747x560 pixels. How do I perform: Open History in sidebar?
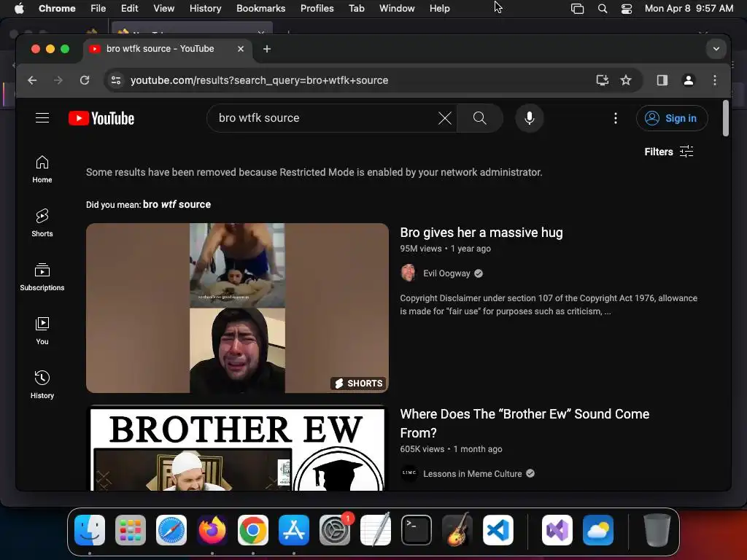tap(42, 385)
